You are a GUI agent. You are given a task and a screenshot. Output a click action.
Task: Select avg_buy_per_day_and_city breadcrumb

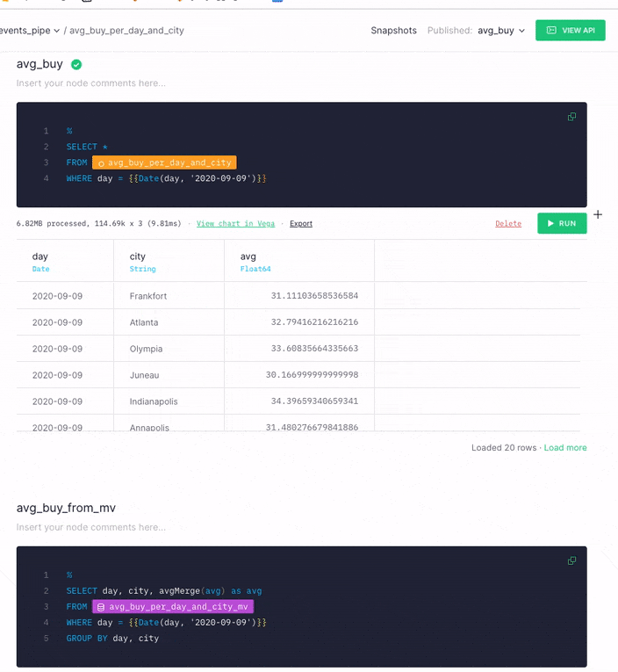coord(126,31)
